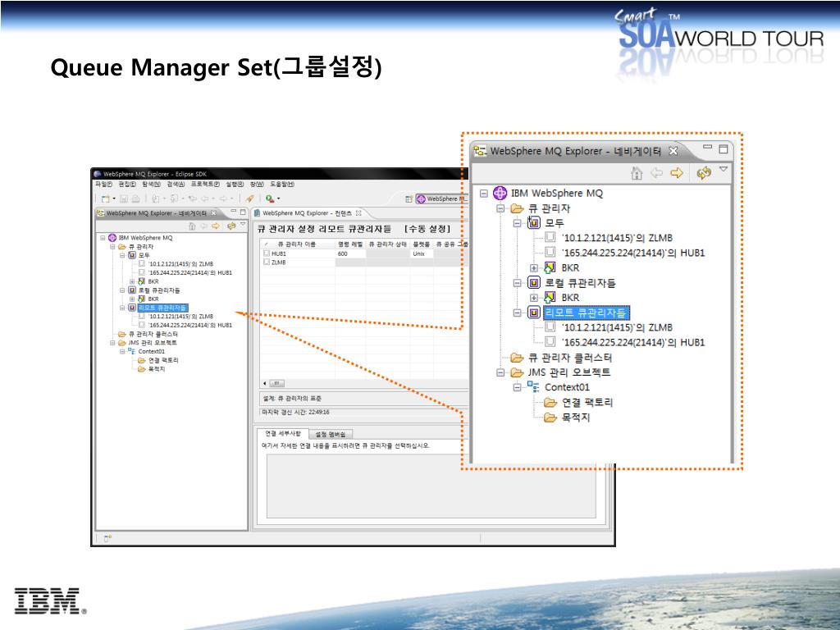Screen dimensions: 840x630
Task: Sort by the 플랫폼 column header
Action: click(422, 244)
